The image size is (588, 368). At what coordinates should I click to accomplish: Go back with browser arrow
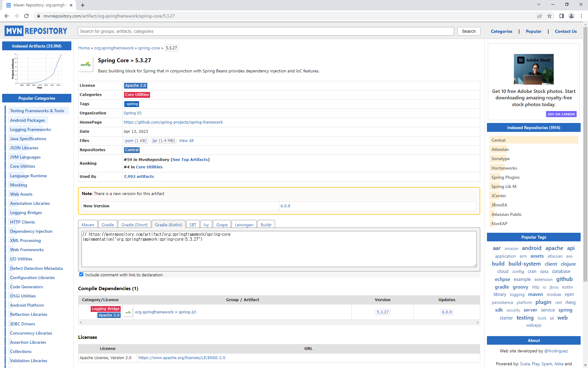(x=7, y=16)
